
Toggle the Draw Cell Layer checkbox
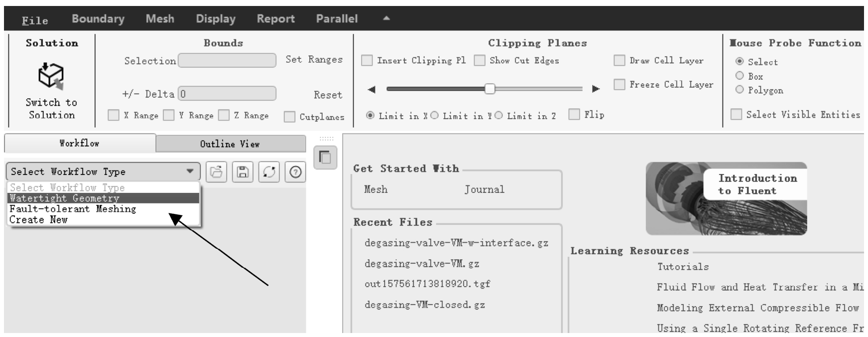point(619,60)
